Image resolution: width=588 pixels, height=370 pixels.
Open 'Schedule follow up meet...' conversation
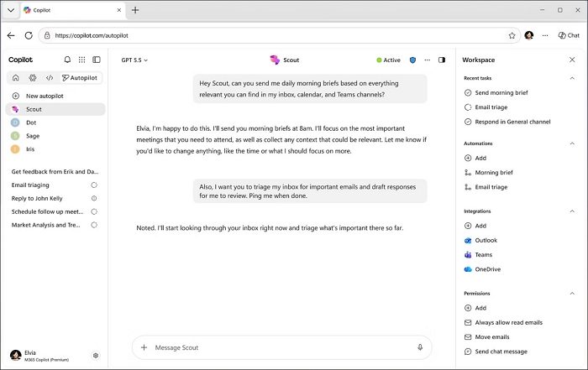[49, 211]
